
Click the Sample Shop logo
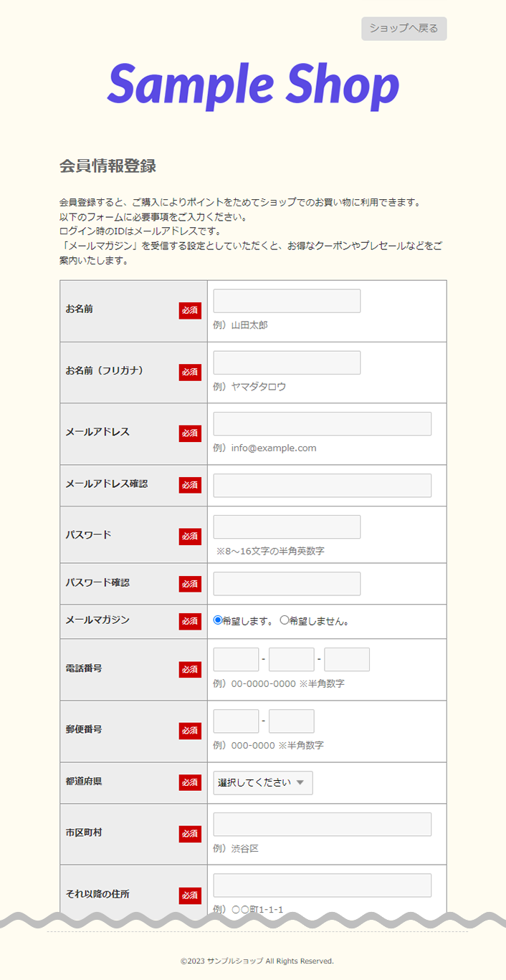click(253, 86)
